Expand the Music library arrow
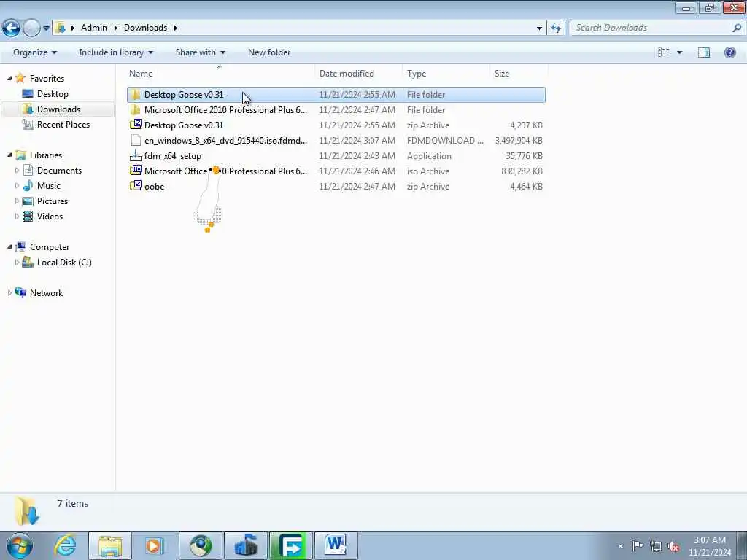The width and height of the screenshot is (747, 560). pos(18,185)
